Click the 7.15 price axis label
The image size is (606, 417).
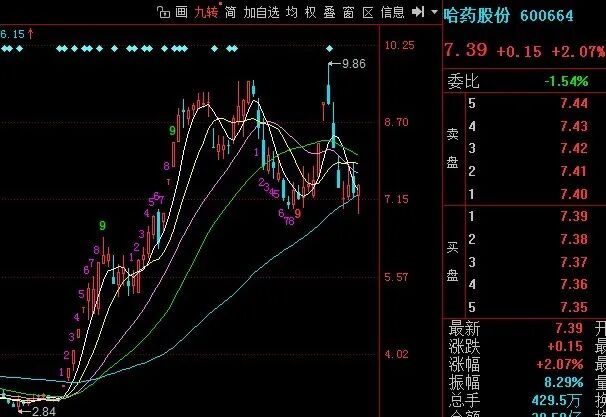pyautogui.click(x=396, y=199)
